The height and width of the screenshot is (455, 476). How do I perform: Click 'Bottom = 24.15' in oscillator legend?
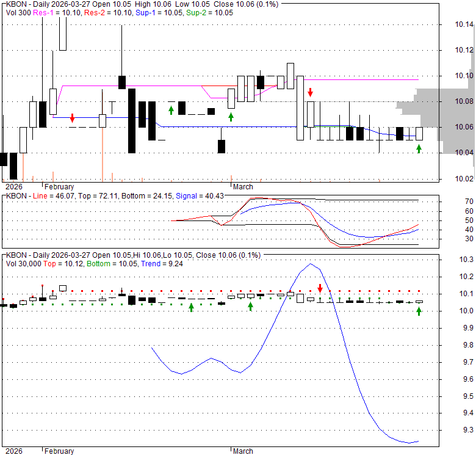147,196
